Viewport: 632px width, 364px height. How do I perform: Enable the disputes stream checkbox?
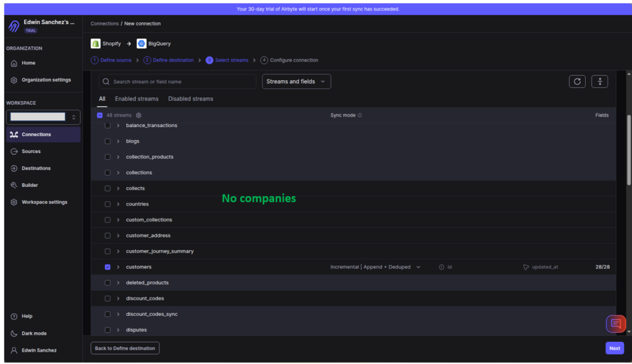click(x=107, y=329)
